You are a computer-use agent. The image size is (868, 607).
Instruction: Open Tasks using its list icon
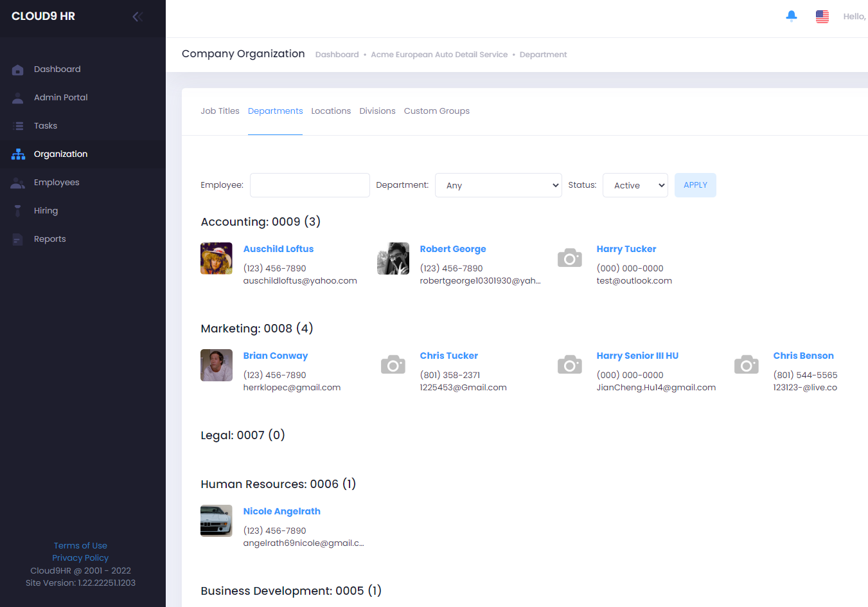(x=17, y=125)
